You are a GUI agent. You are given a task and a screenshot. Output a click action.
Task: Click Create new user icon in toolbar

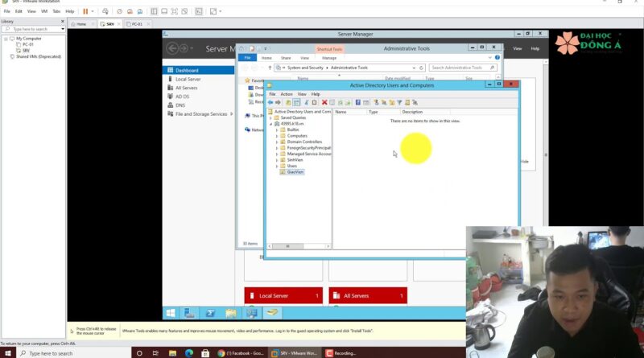[376, 103]
